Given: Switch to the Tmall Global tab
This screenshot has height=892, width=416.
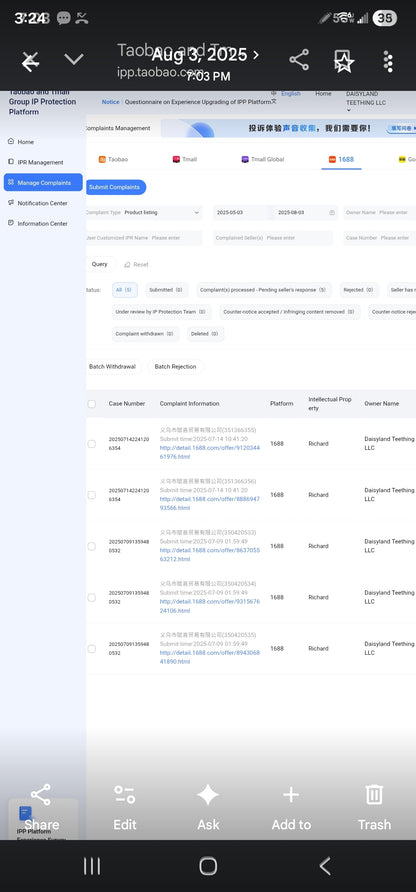Looking at the screenshot, I should [263, 159].
